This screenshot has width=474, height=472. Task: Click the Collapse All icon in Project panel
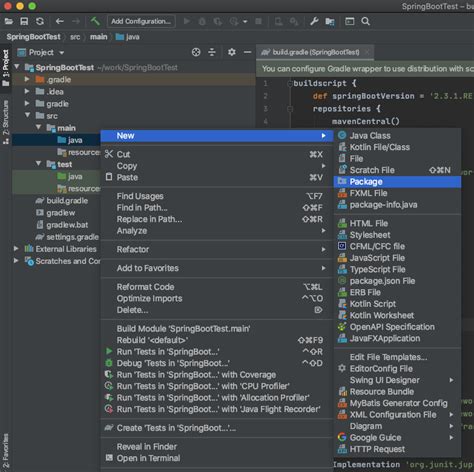point(212,52)
